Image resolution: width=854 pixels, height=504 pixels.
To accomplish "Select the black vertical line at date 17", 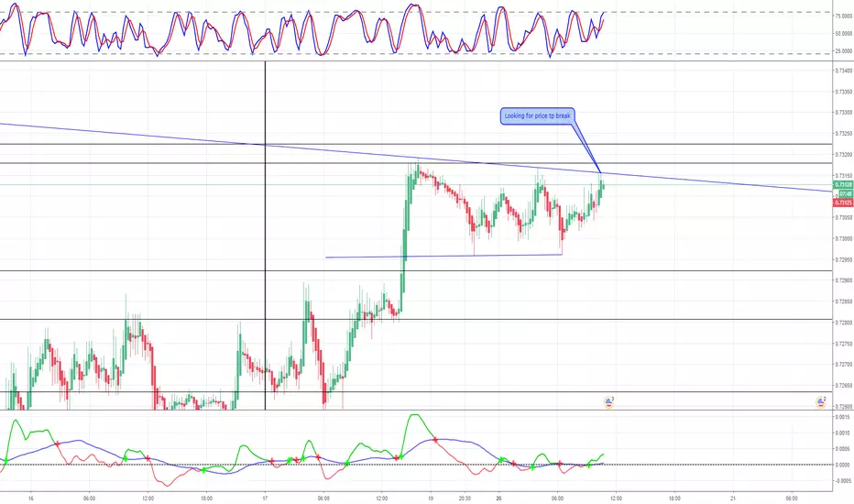I will (265, 236).
